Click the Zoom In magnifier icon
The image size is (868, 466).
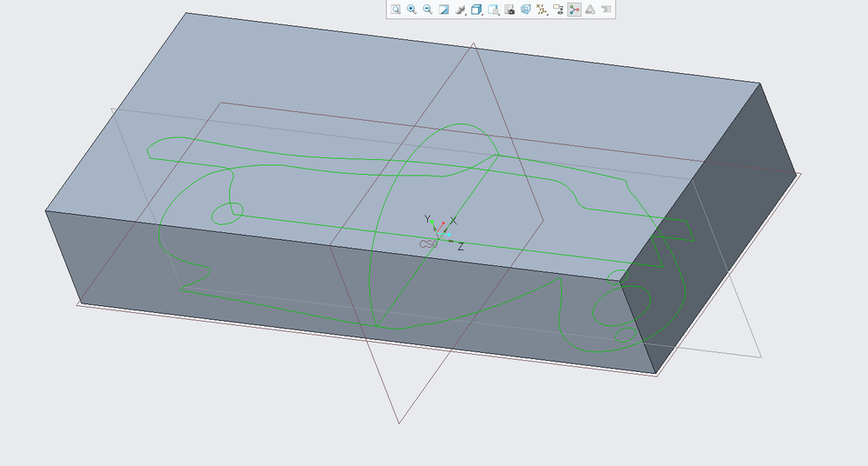411,10
